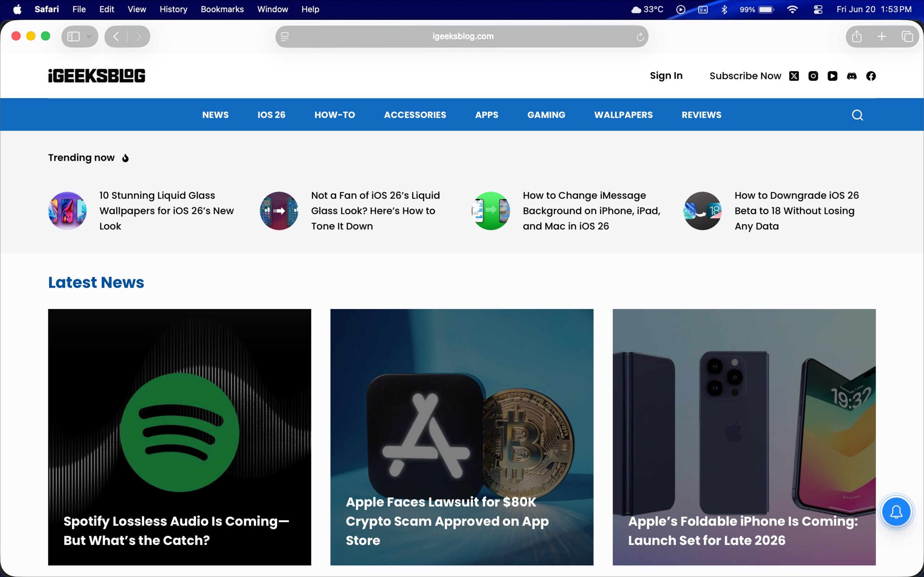Open a new tab with the plus icon
The image size is (924, 577).
[x=882, y=36]
